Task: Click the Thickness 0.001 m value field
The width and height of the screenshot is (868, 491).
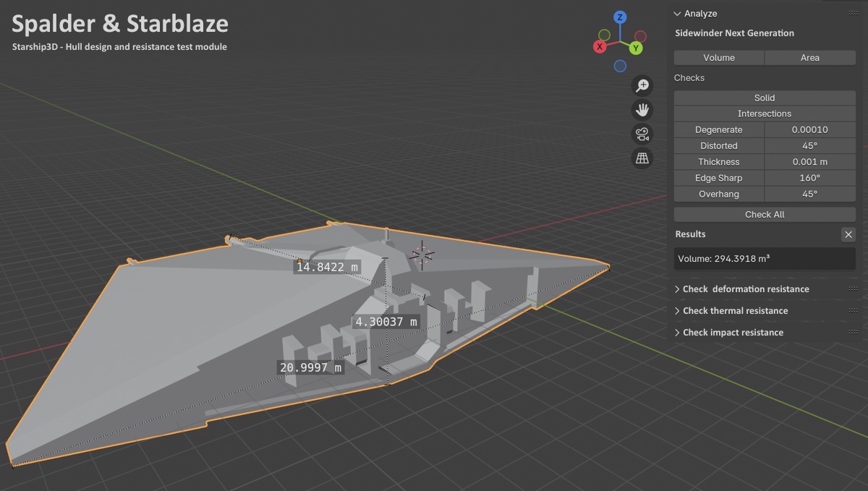Action: coord(810,162)
